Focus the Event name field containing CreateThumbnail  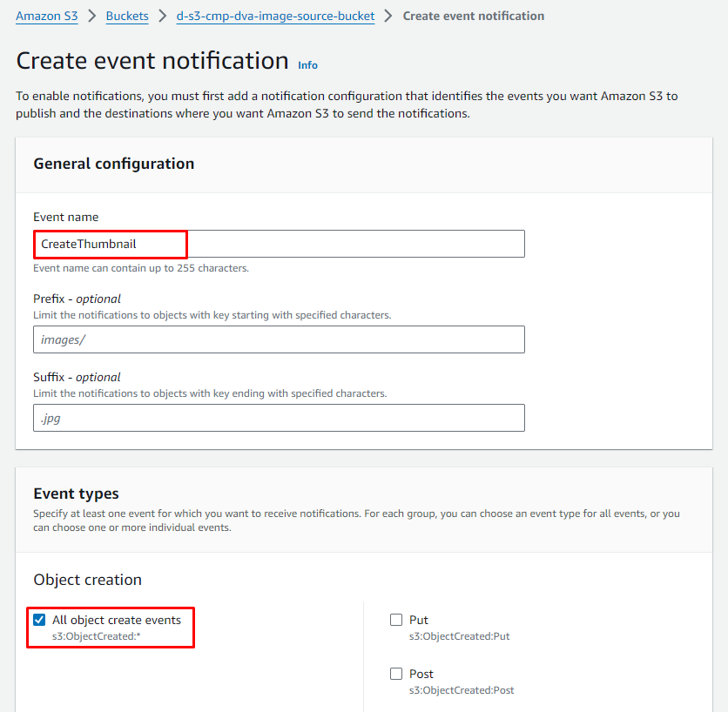click(279, 244)
